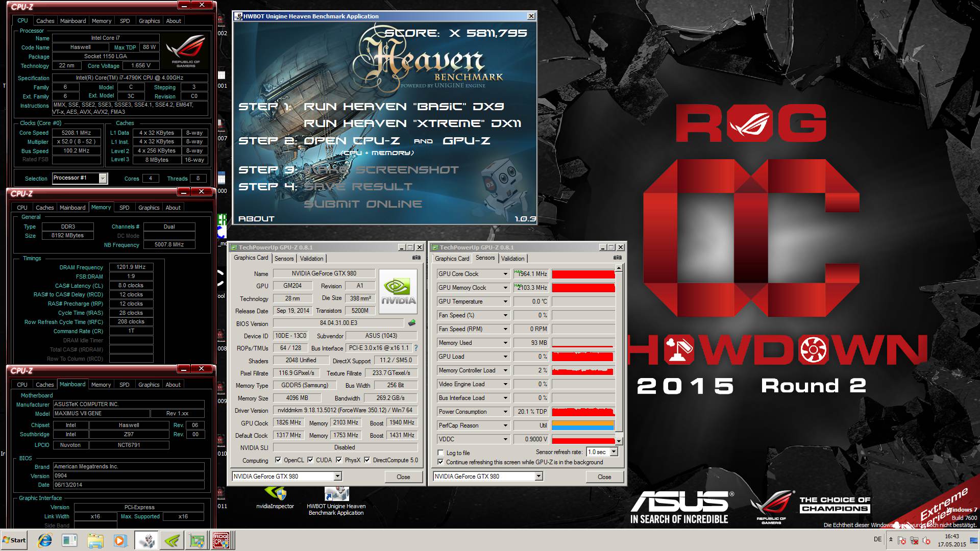The width and height of the screenshot is (980, 551).
Task: Click the DRAM Frequency value 1201.9 MHz
Action: point(131,267)
